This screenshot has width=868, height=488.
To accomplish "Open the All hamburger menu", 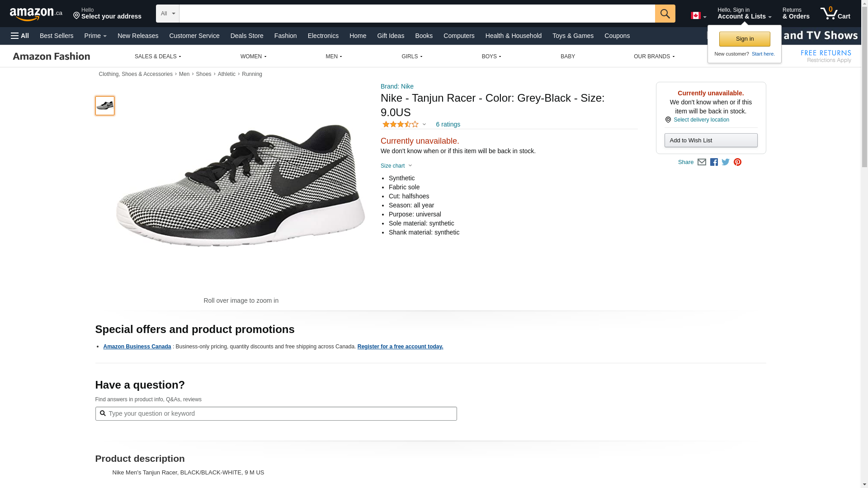I will coord(20,36).
